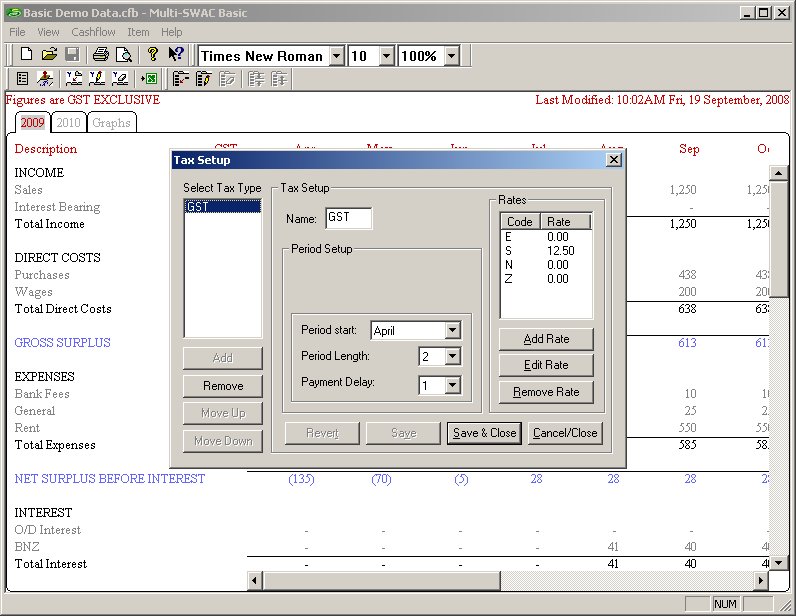
Task: Click the greyed move item down icon
Action: pyautogui.click(x=256, y=79)
